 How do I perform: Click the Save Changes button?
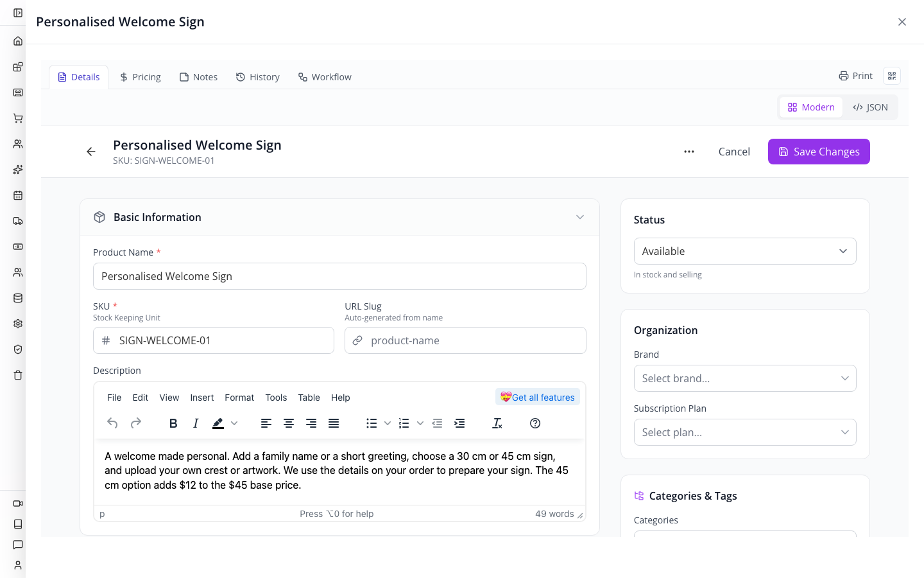tap(819, 152)
